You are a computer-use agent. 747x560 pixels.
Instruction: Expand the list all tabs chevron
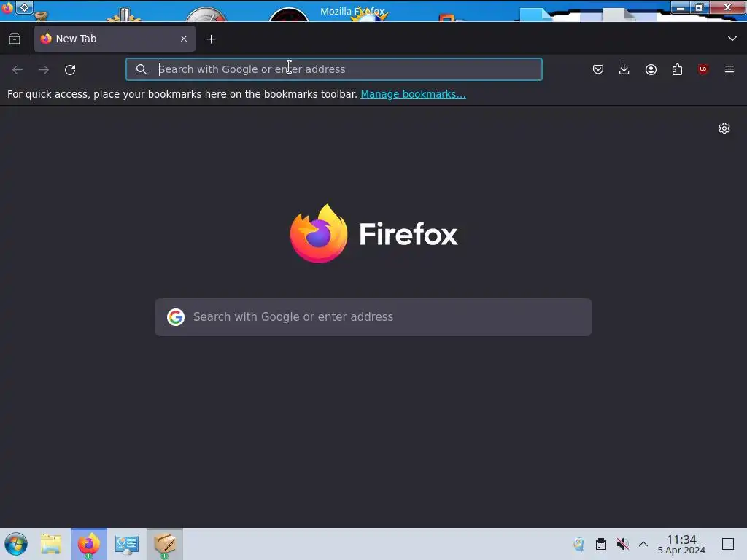pos(732,39)
